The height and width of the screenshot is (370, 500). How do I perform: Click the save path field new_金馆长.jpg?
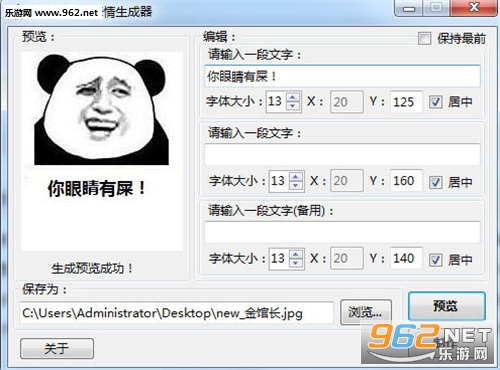pos(176,313)
